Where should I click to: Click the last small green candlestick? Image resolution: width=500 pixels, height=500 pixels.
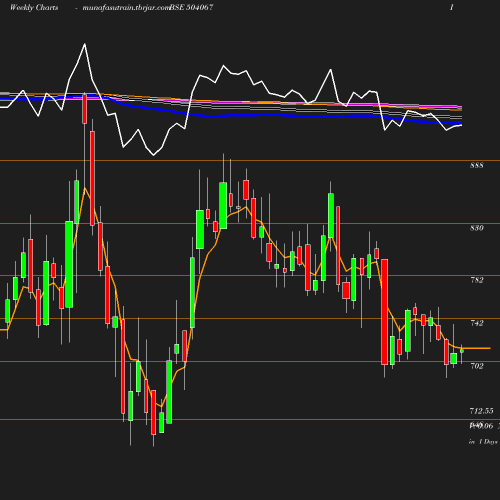[462, 351]
